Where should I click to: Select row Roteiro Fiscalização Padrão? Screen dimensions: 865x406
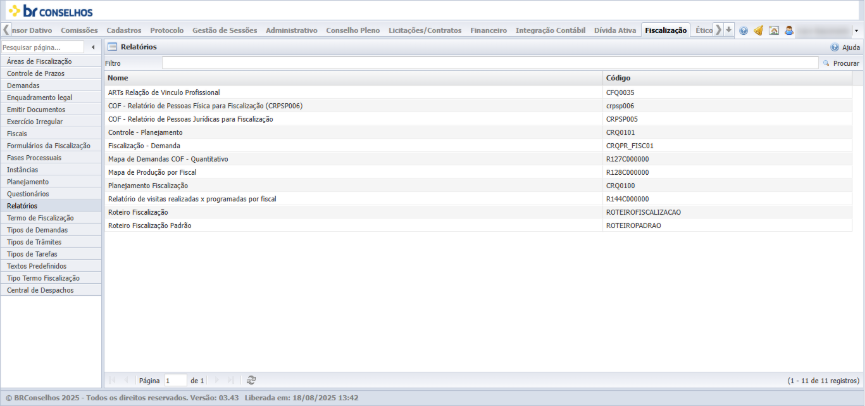coord(478,226)
